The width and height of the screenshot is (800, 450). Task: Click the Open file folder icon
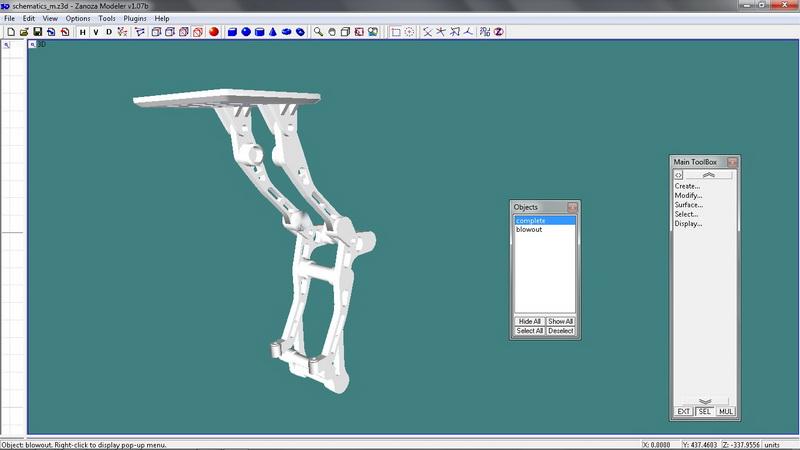[x=23, y=32]
